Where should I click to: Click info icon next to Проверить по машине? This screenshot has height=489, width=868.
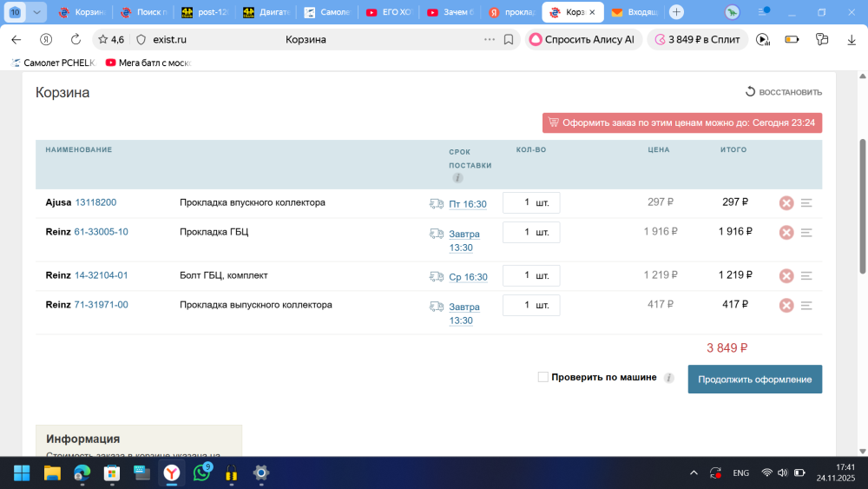point(668,378)
